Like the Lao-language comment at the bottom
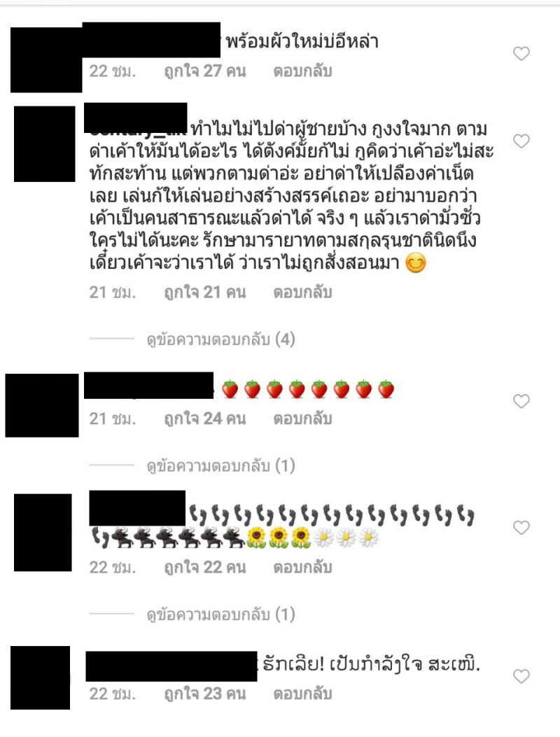Viewport: 560px width, 737px height. click(521, 676)
